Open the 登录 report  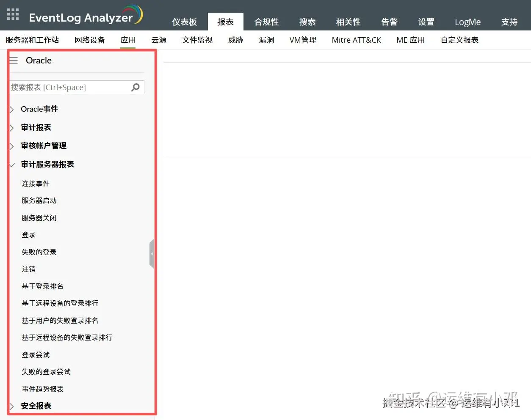pos(28,235)
